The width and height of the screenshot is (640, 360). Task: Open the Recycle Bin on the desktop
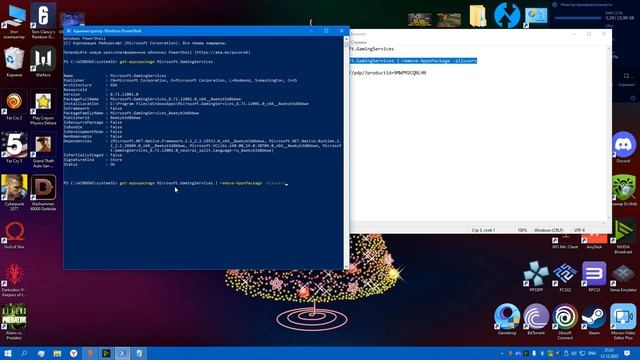[14, 61]
